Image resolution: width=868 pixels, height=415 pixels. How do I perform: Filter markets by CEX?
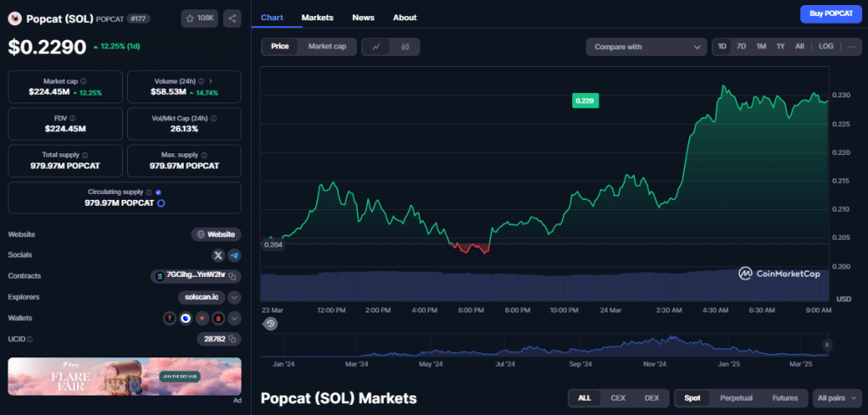point(618,398)
